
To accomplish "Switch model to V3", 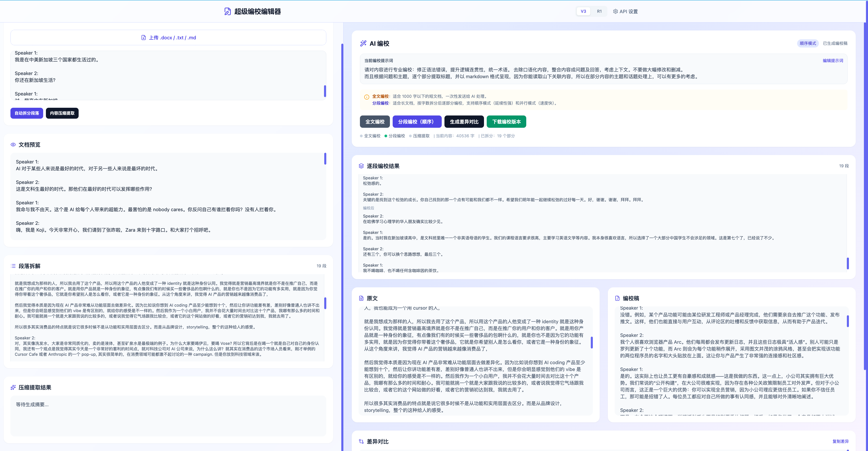I will tap(583, 11).
